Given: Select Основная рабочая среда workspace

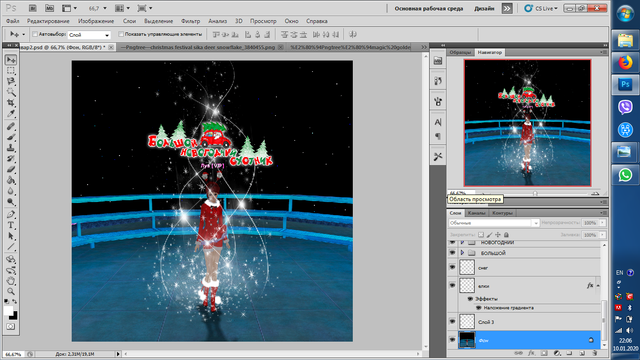Looking at the screenshot, I should point(429,8).
